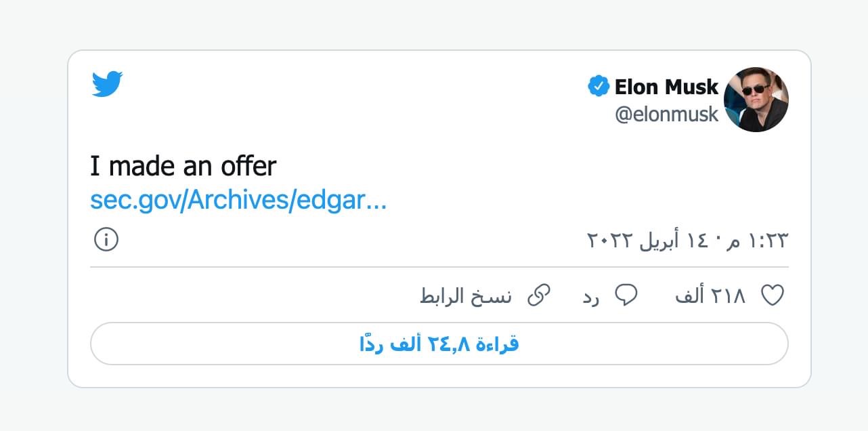Click the blue verified checkmark badge

[599, 87]
